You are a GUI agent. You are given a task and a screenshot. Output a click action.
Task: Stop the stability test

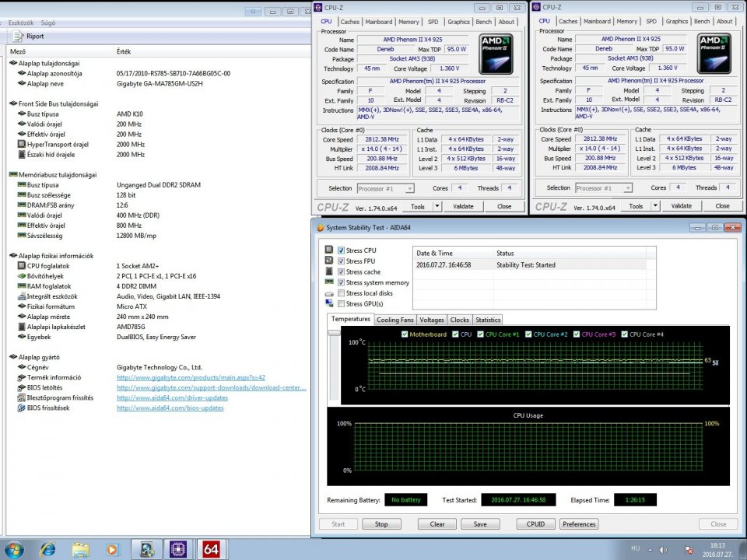pyautogui.click(x=381, y=523)
